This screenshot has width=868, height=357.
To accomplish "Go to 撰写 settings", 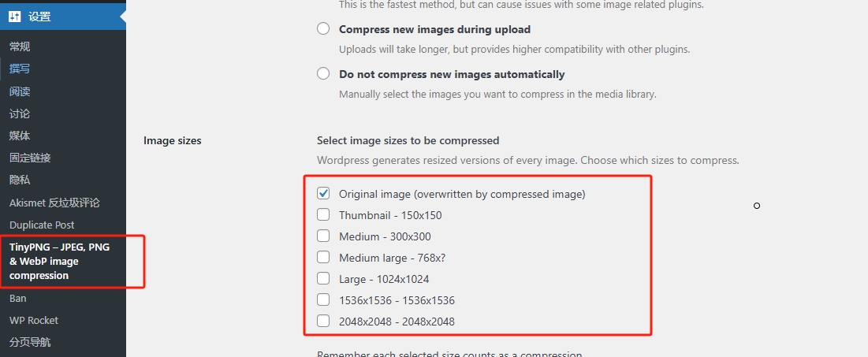I will 20,69.
